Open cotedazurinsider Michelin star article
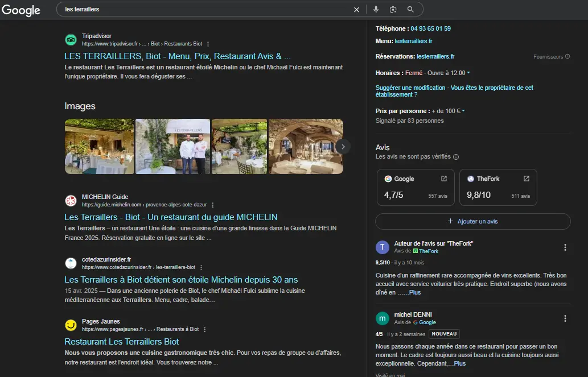This screenshot has height=377, width=588. pos(181,280)
